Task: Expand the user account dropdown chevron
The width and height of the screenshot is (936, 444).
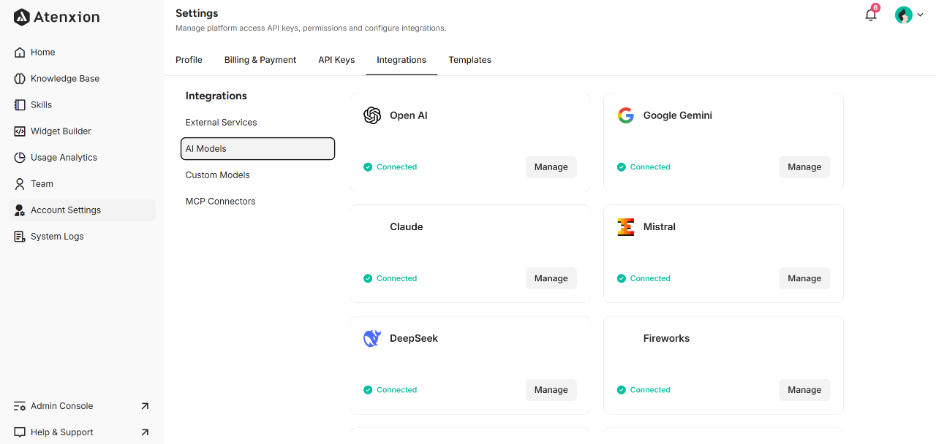Action: (920, 16)
